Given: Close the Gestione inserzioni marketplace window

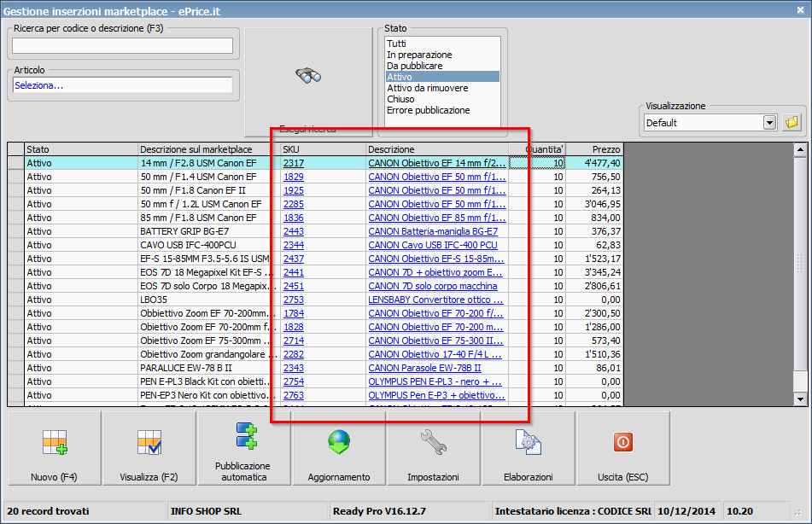Looking at the screenshot, I should tap(800, 10).
